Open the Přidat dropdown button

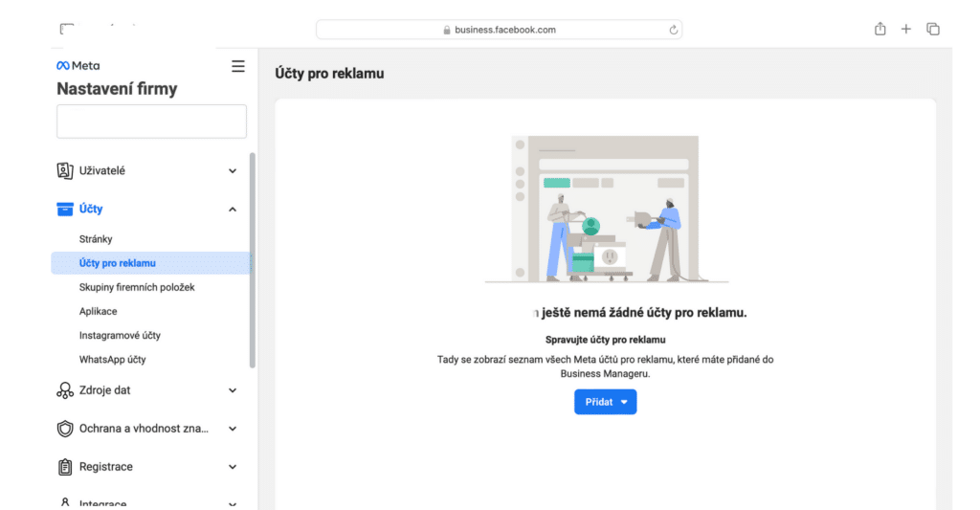click(x=605, y=402)
